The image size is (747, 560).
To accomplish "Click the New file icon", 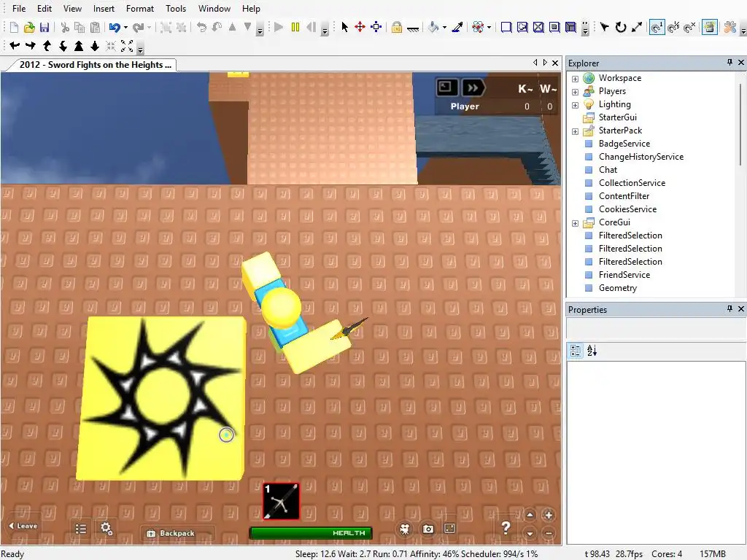I will pos(14,27).
